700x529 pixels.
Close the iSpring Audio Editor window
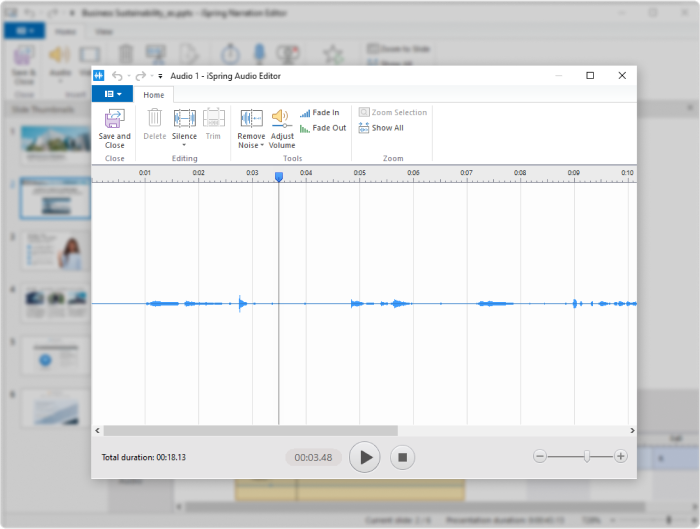pyautogui.click(x=622, y=75)
